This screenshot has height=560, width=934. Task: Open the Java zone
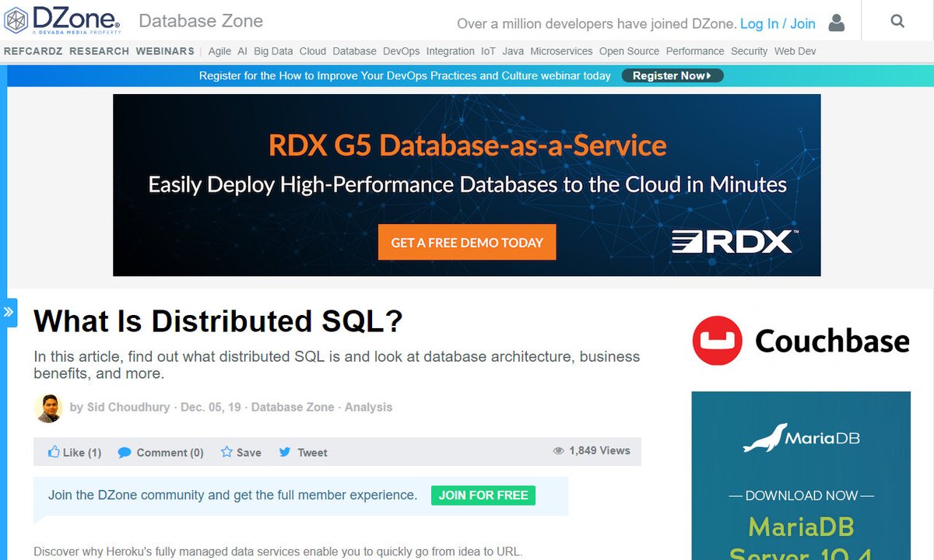(513, 51)
